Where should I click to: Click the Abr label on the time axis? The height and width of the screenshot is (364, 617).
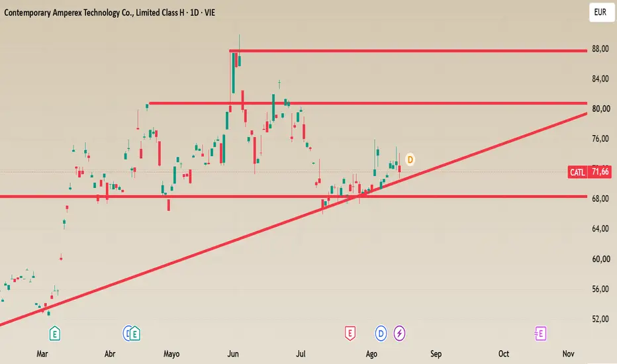110,354
